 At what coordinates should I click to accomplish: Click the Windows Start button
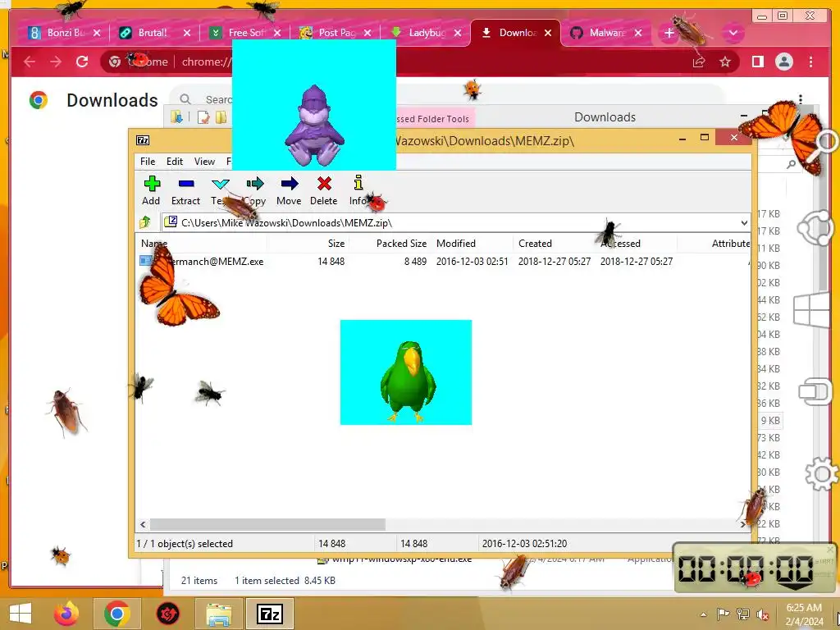[x=21, y=614]
